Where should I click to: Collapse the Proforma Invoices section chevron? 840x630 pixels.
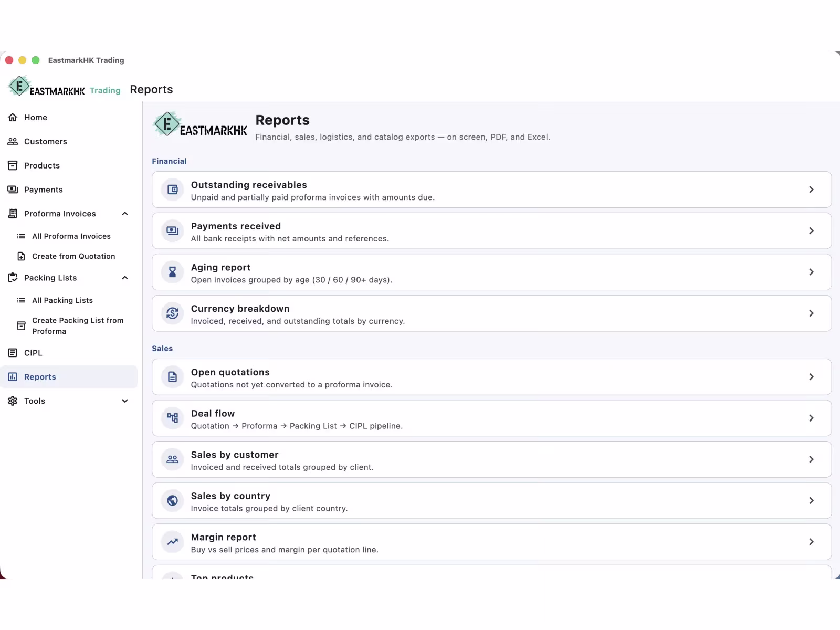(125, 214)
